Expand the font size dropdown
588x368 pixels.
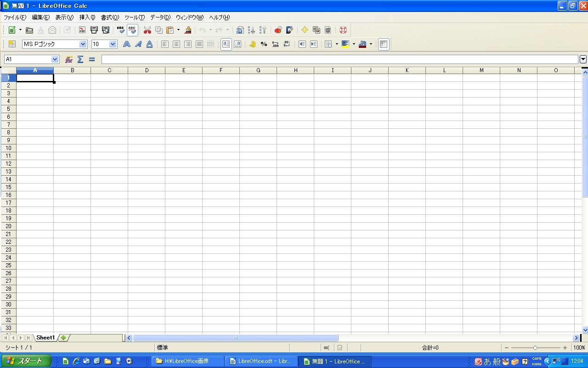point(113,44)
